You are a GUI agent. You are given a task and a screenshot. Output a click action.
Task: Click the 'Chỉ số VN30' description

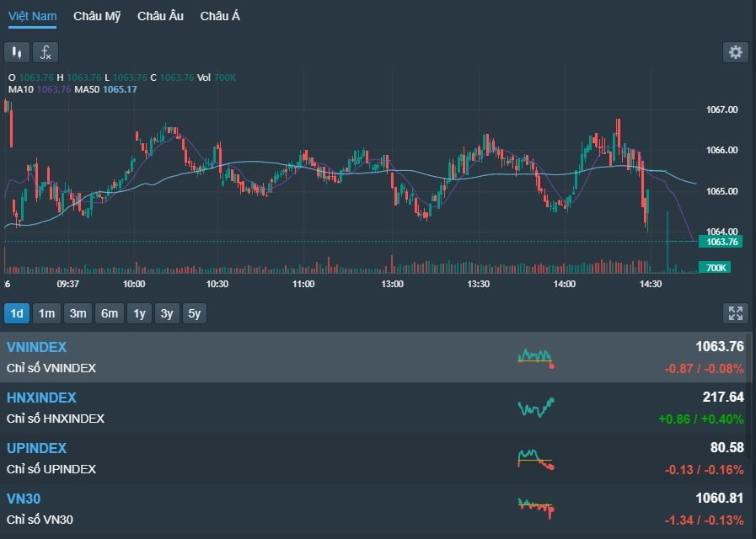(40, 520)
